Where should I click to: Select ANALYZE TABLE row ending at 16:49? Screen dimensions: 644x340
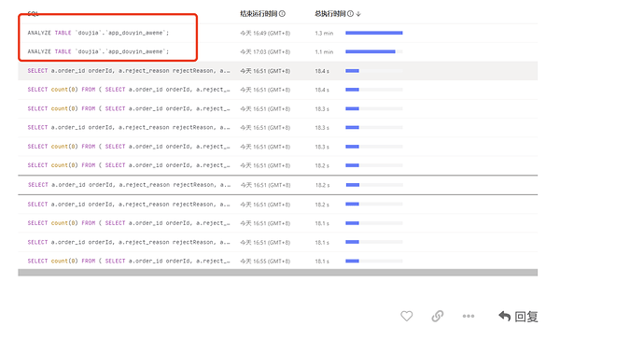[x=277, y=33]
